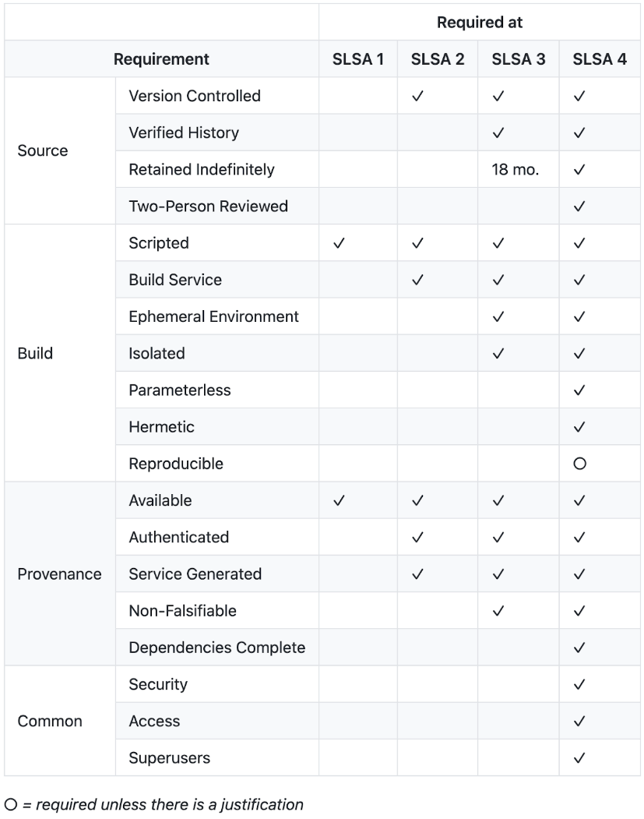Click the Required at header
Viewport: 644px width, 819px height.
click(x=480, y=23)
